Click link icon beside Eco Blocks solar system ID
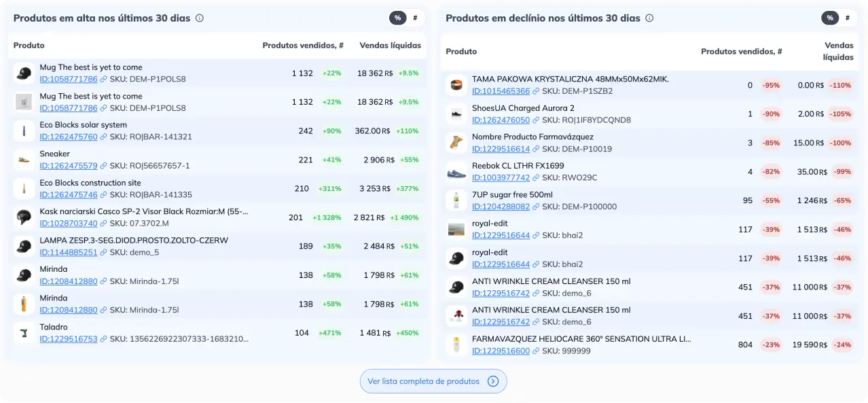Screen dimensions: 868x403 tap(103, 137)
